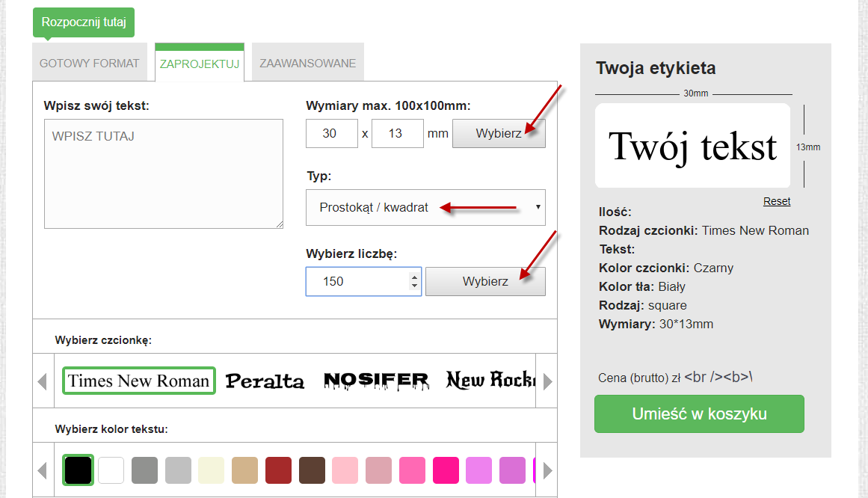The image size is (868, 498).
Task: Click the Kolor tła: Biały line
Action: pos(642,287)
